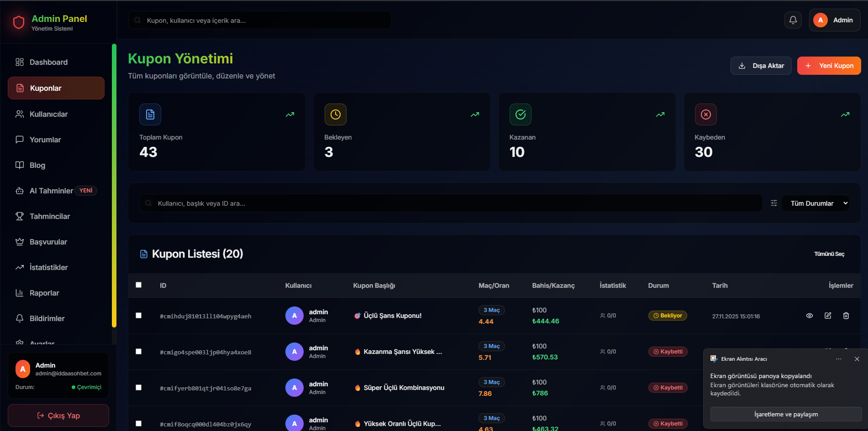The image size is (868, 431).
Task: Click the edit icon for Üçlü Şans Kuponu
Action: pos(828,316)
